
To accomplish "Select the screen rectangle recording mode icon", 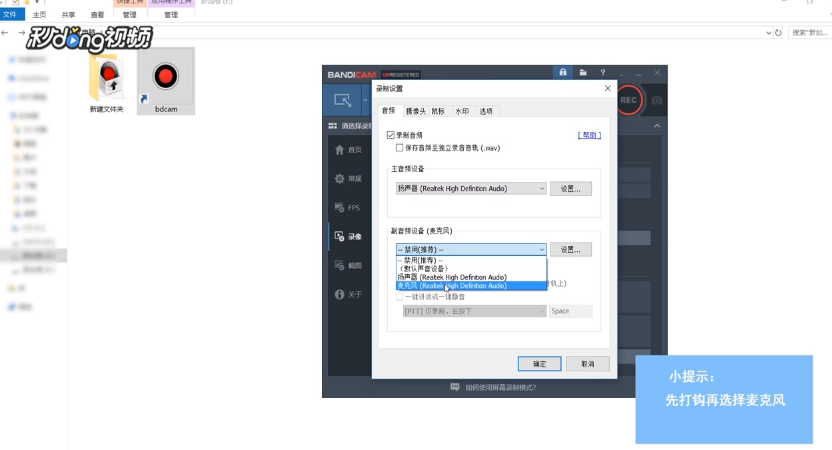I will [x=342, y=100].
